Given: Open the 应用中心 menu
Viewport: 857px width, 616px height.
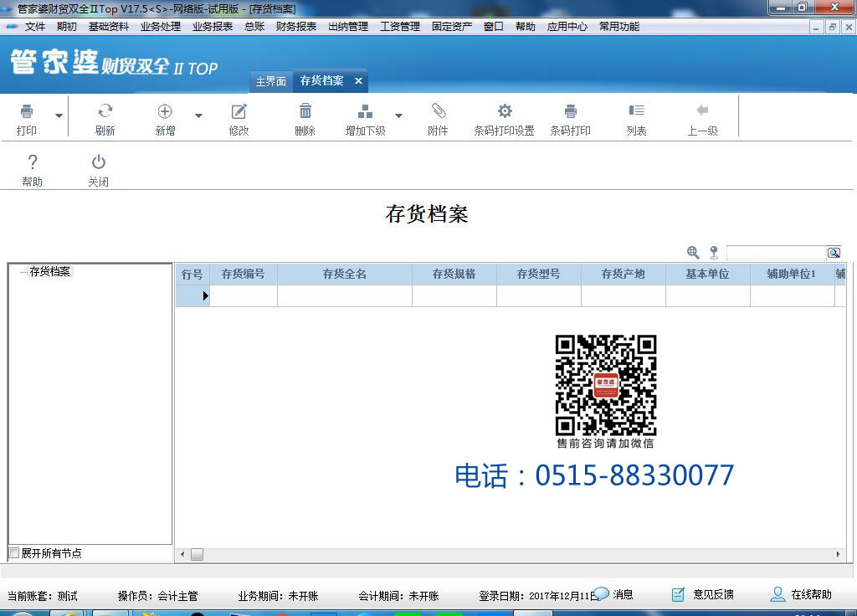Looking at the screenshot, I should pos(567,26).
